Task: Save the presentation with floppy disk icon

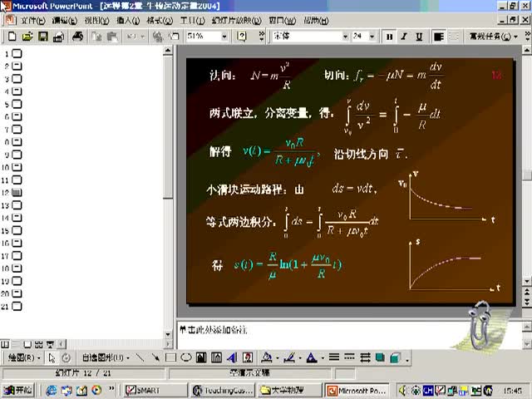Action: tap(42, 37)
